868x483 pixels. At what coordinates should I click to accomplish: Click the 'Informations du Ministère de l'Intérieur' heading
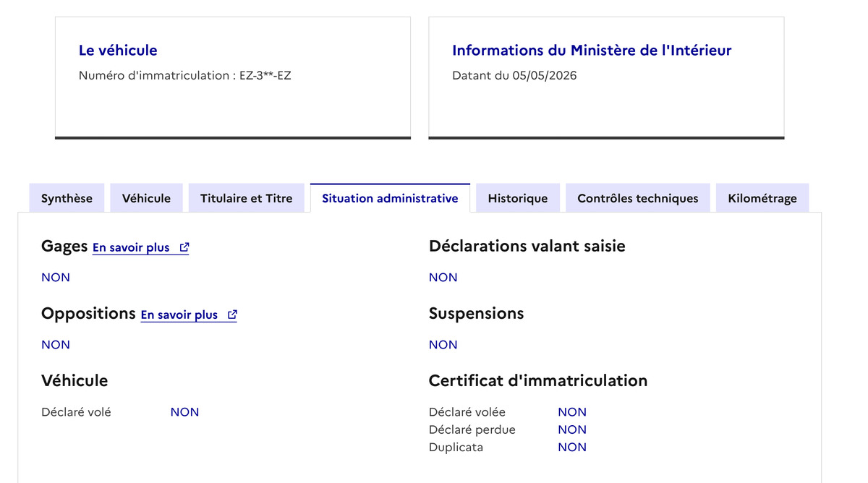click(x=592, y=50)
